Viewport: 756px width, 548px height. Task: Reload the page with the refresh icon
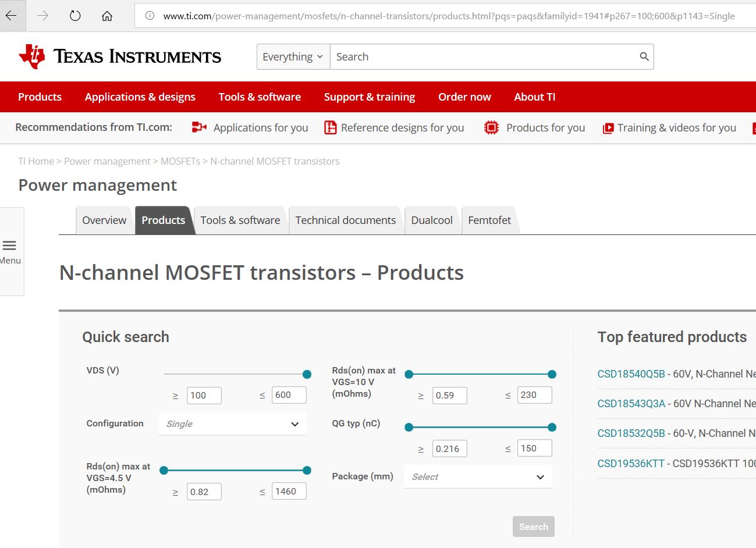[x=75, y=16]
